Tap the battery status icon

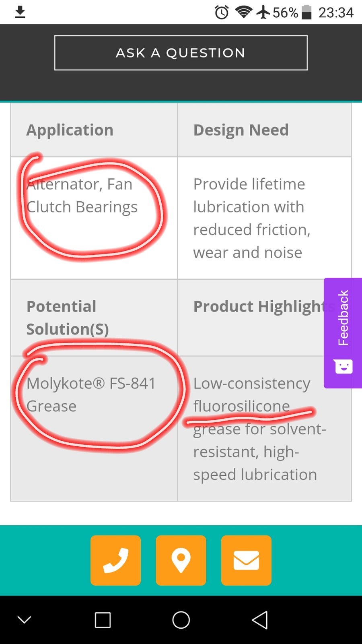[x=306, y=12]
